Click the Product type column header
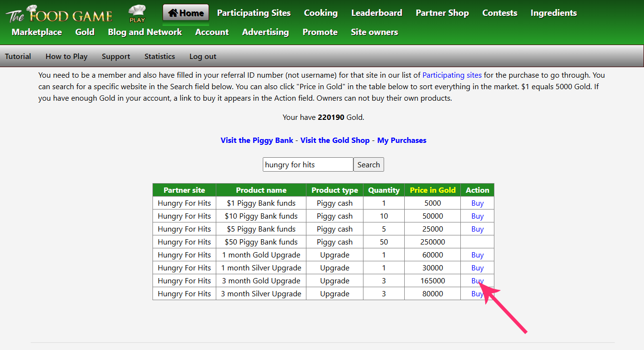The width and height of the screenshot is (644, 350). click(x=335, y=190)
